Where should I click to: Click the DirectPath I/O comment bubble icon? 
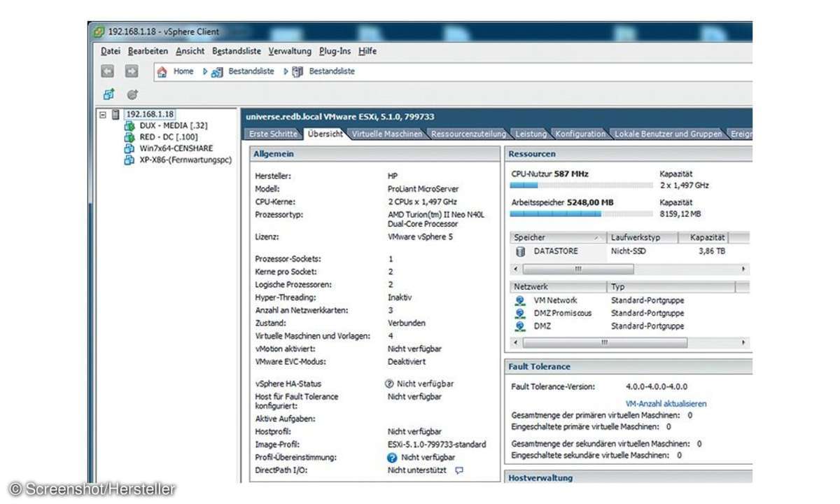point(459,470)
